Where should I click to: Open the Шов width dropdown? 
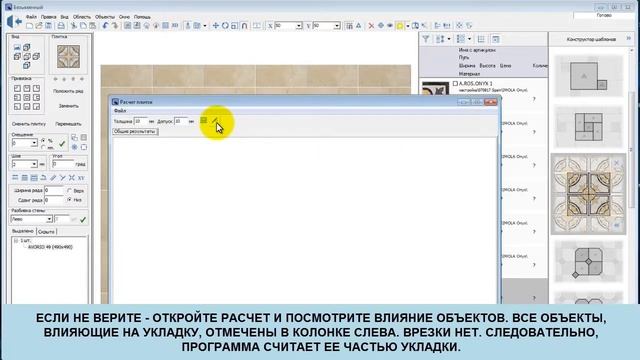tap(34, 164)
